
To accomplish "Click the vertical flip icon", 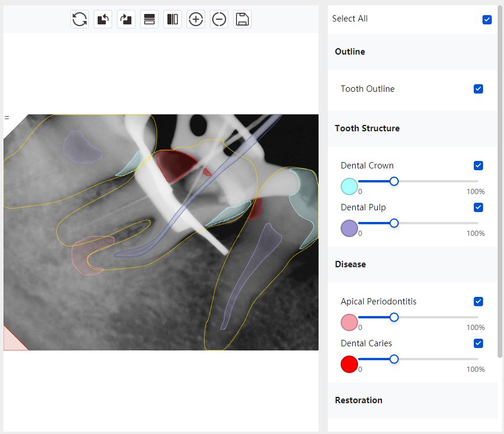I will coord(149,19).
